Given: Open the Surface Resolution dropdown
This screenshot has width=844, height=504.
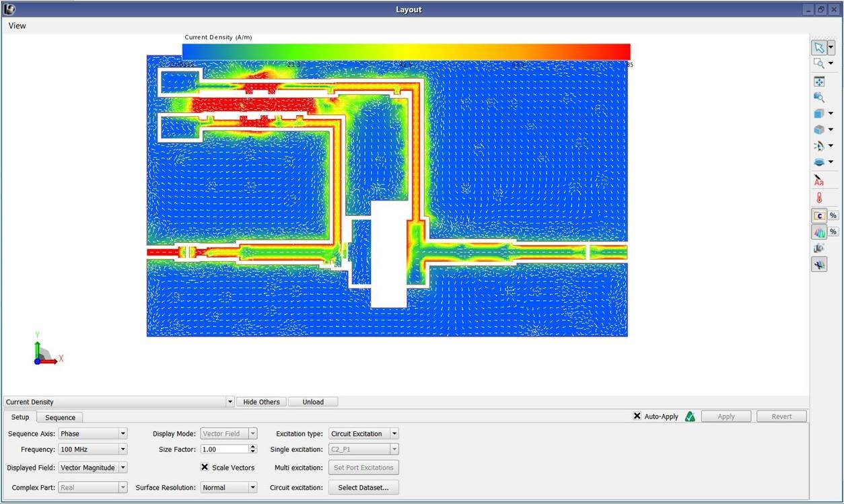Looking at the screenshot, I should (229, 487).
